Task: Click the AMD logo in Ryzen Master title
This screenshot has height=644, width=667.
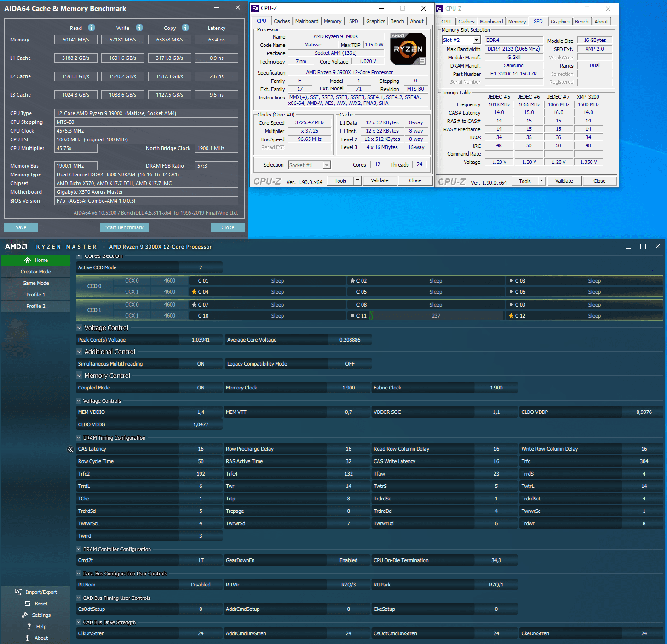Action: coord(16,247)
